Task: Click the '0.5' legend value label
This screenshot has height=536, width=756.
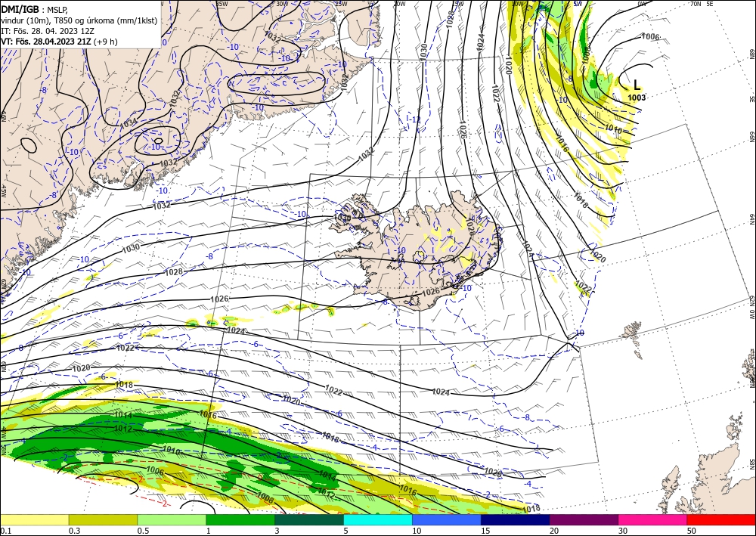Action: pyautogui.click(x=143, y=531)
